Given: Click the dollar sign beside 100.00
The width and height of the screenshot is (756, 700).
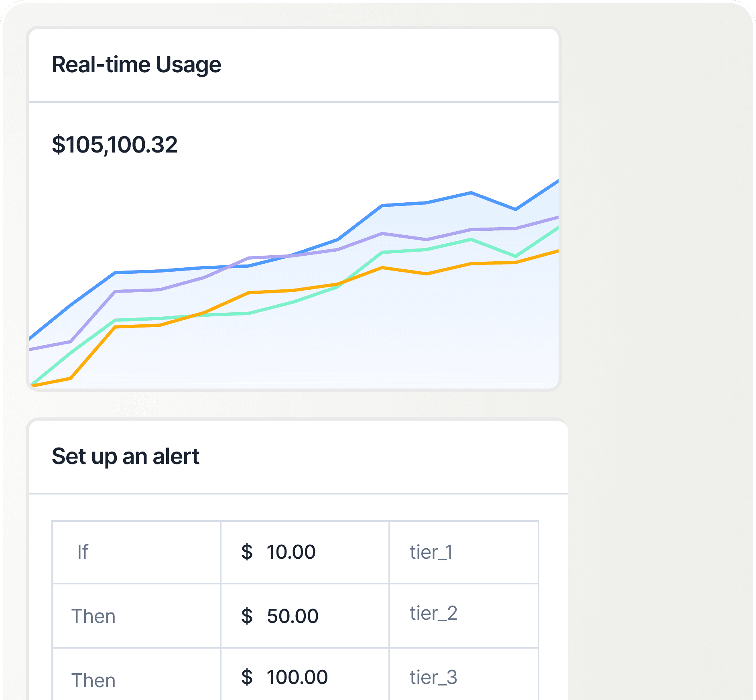Looking at the screenshot, I should [246, 678].
